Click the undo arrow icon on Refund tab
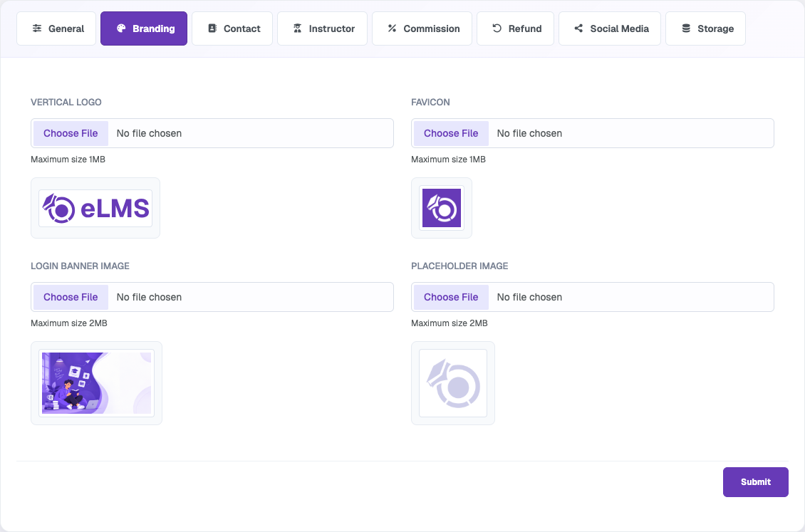Image resolution: width=805 pixels, height=532 pixels. click(x=497, y=28)
